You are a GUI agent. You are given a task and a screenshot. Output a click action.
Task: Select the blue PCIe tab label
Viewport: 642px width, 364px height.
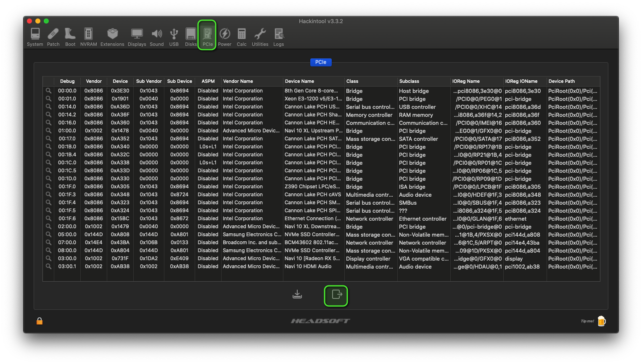tap(321, 62)
